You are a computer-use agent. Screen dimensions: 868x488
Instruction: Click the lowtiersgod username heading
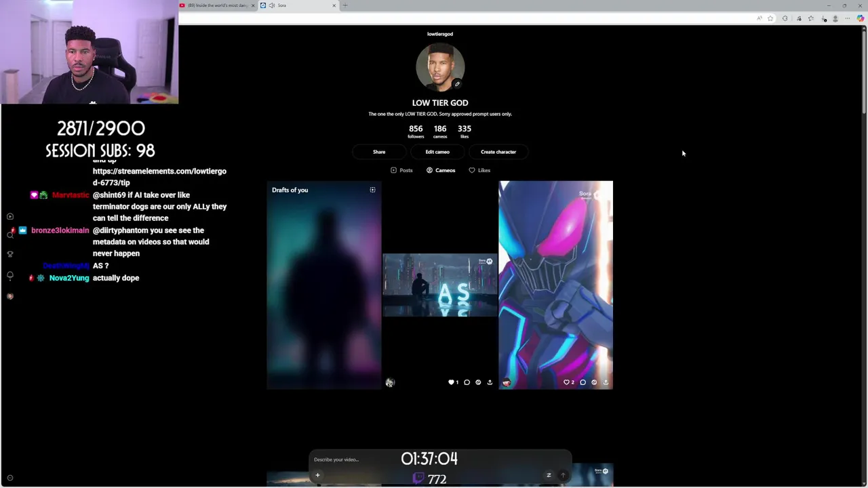tap(440, 34)
